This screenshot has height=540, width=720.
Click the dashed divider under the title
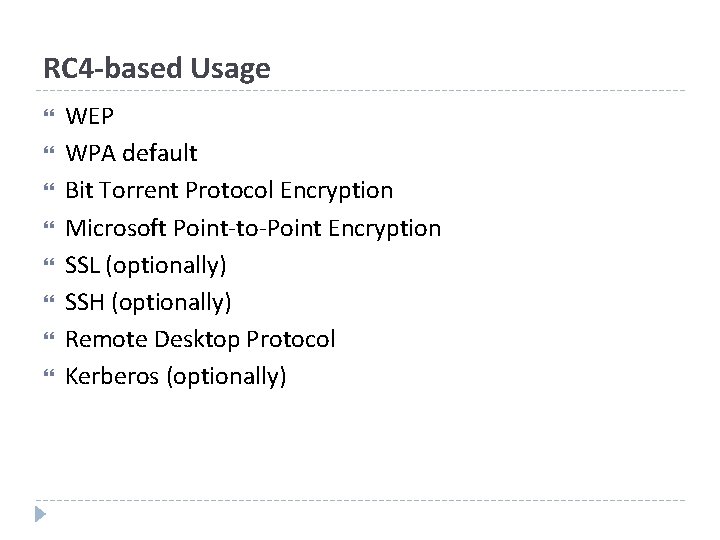click(360, 91)
